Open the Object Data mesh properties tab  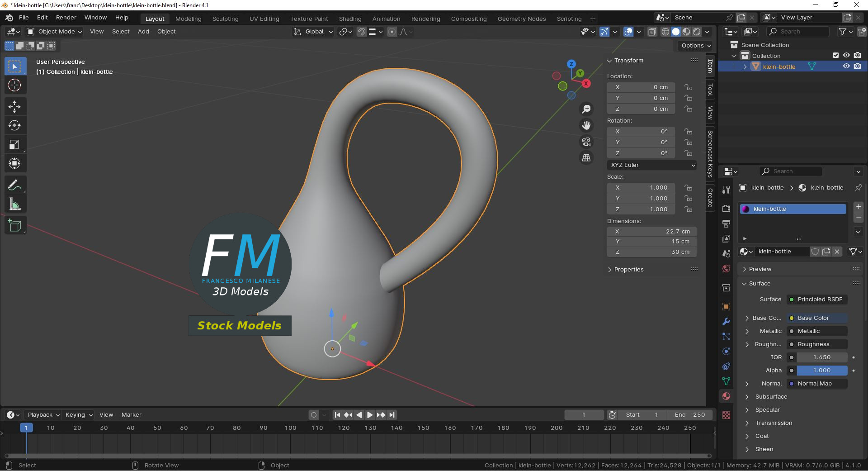[726, 381]
